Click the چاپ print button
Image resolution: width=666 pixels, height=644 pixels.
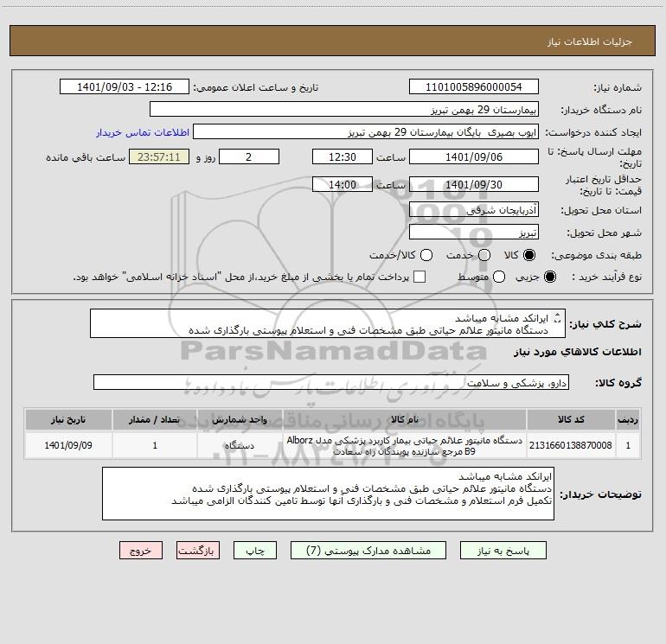(255, 551)
